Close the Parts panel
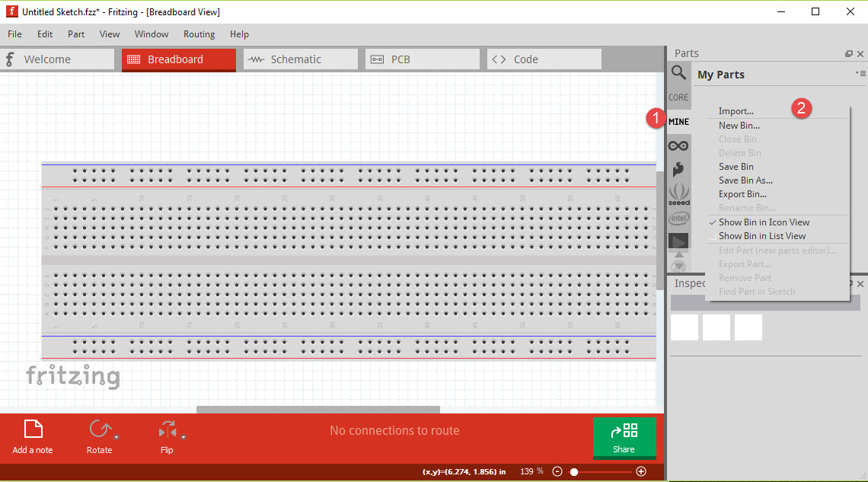 860,53
